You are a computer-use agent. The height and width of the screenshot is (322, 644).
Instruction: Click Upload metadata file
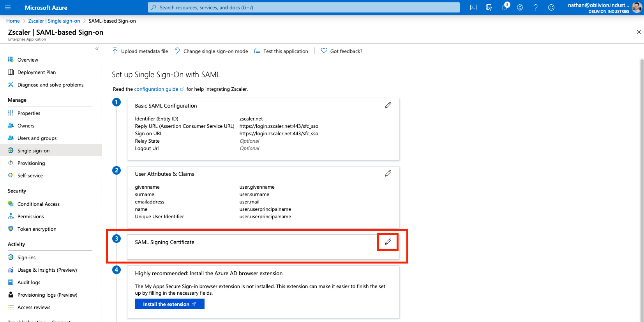[140, 51]
